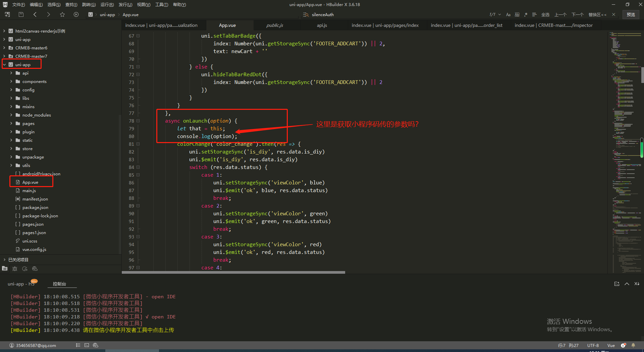Image resolution: width=644 pixels, height=352 pixels.
Task: Click 替换区<< replace toggle
Action: [x=597, y=14]
